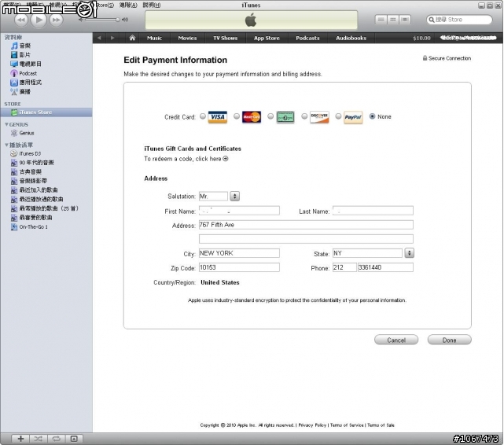Open the Terms of Service link
The width and height of the screenshot is (504, 445).
coord(347,425)
